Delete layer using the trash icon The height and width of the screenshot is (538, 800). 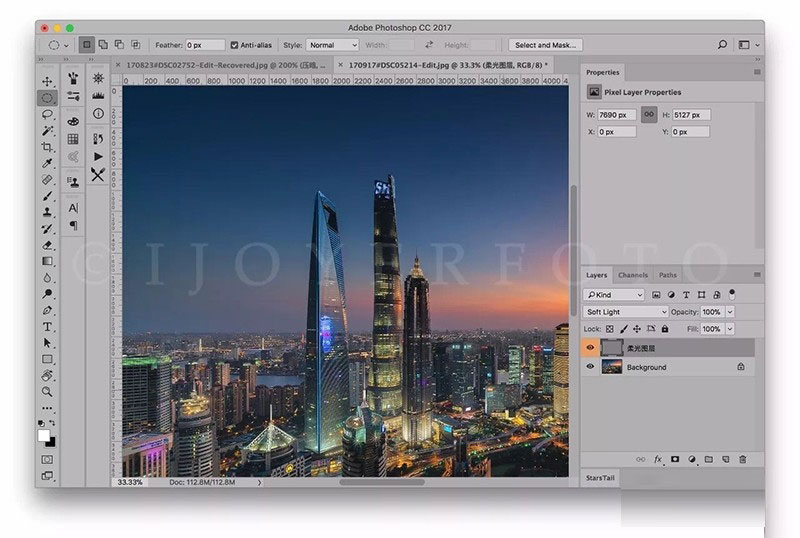[x=742, y=459]
